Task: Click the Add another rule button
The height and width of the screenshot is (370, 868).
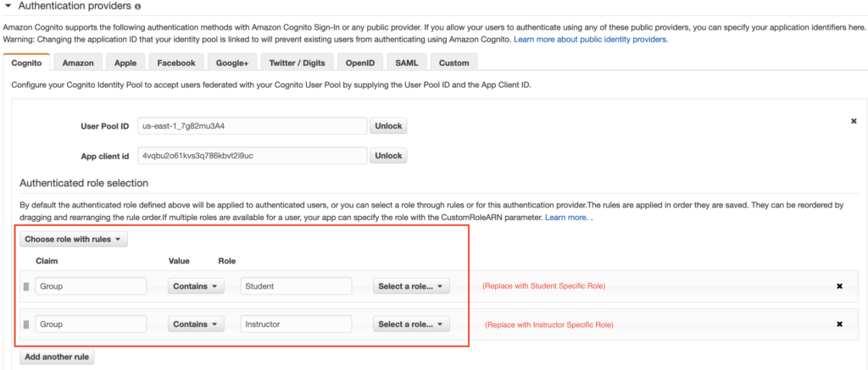Action: point(57,356)
